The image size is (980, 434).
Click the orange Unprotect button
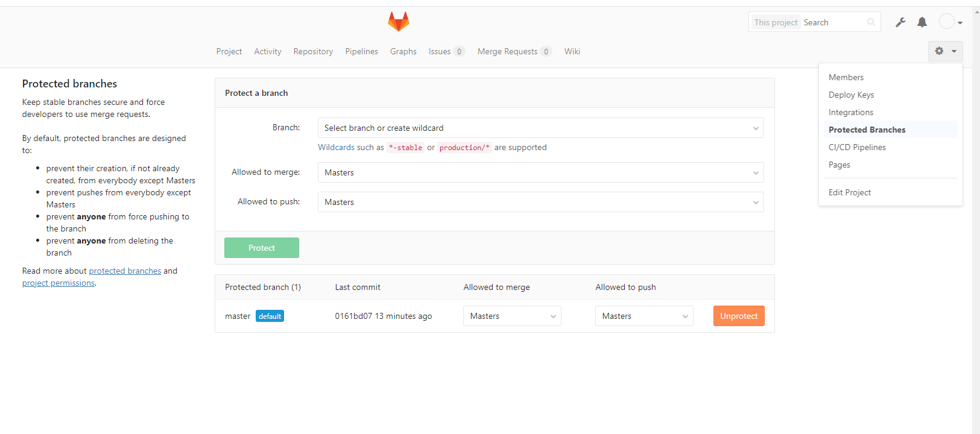pos(739,316)
